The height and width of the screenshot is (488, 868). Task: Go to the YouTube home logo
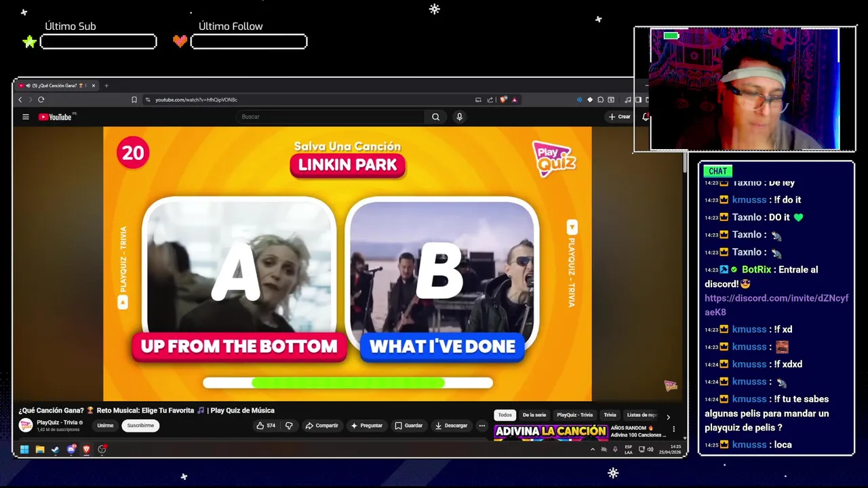click(x=55, y=117)
